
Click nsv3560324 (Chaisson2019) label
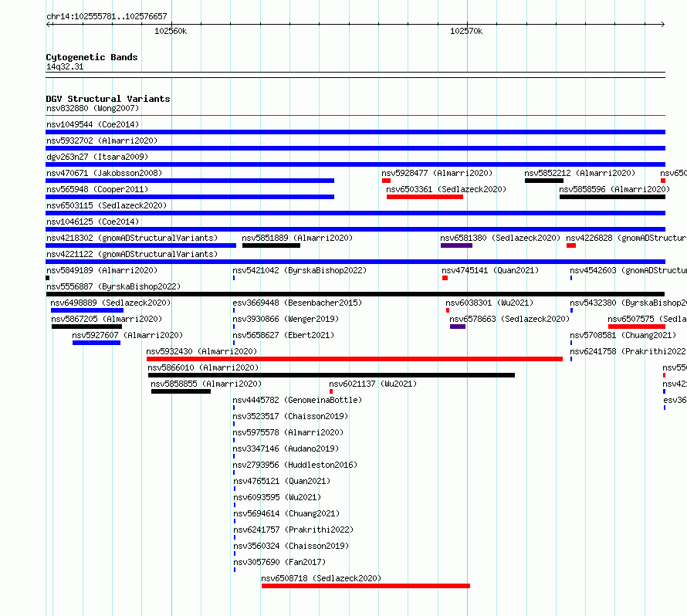[291, 546]
